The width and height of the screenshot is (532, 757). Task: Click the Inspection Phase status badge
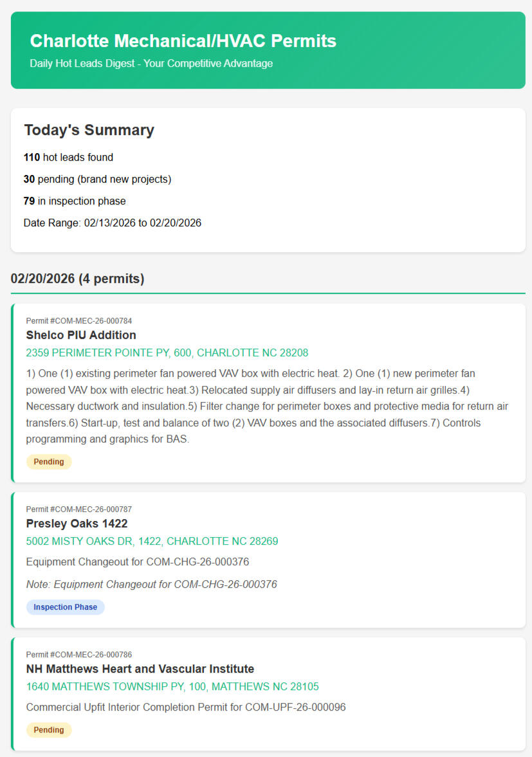point(65,607)
